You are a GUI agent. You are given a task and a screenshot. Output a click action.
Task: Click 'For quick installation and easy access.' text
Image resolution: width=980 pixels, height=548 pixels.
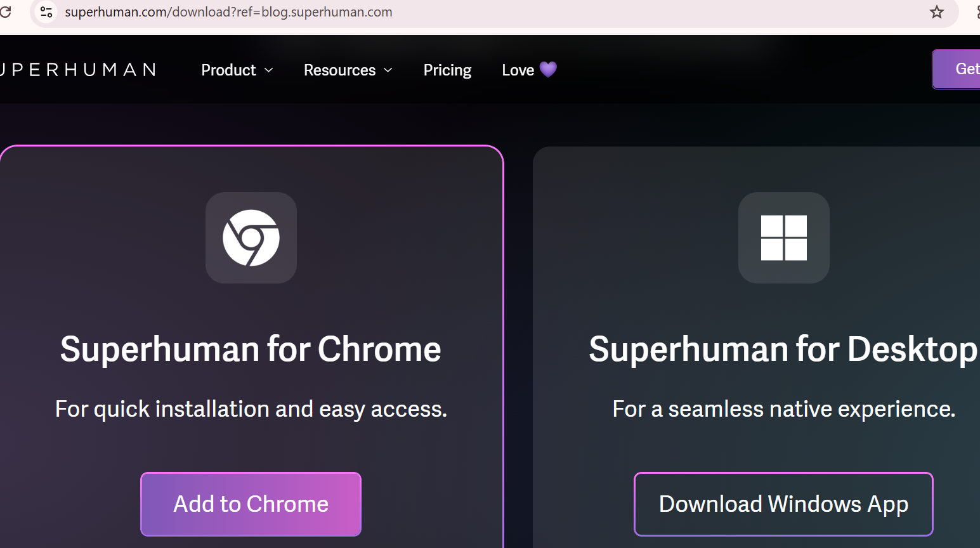click(251, 409)
